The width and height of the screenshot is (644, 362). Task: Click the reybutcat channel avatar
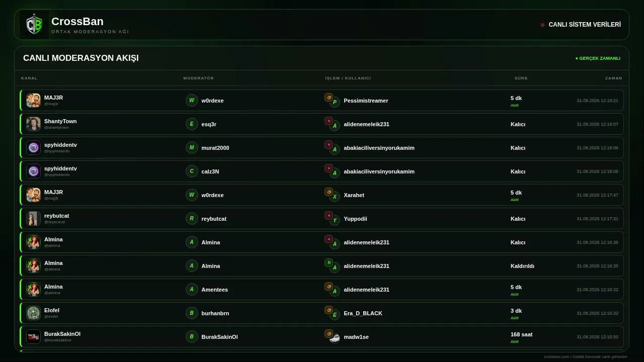(33, 218)
